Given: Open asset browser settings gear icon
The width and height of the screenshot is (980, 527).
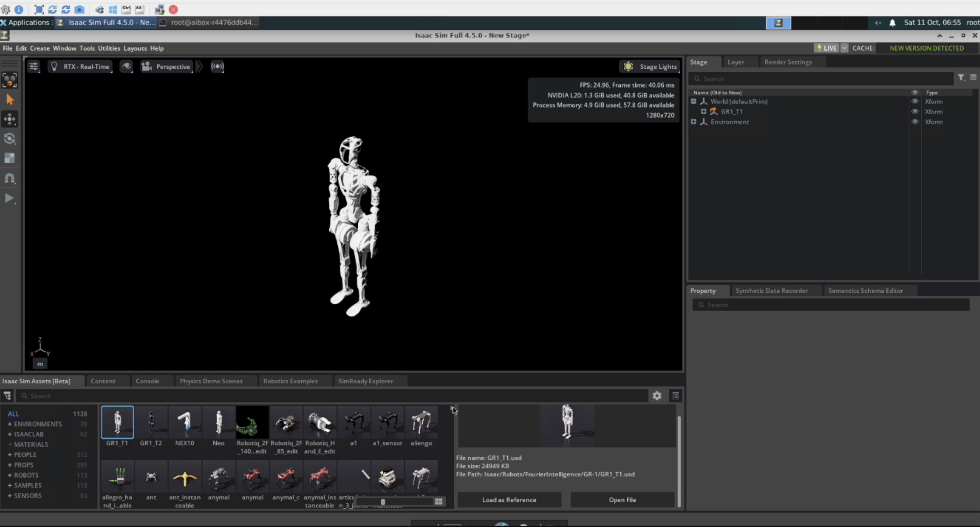Looking at the screenshot, I should coord(657,396).
